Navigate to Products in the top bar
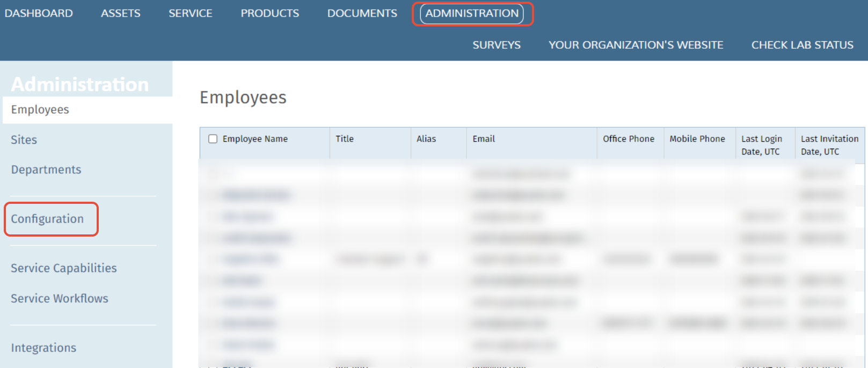Screen dimensions: 868x368 (270, 13)
